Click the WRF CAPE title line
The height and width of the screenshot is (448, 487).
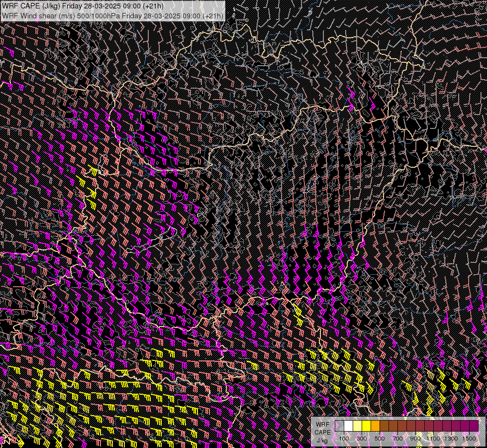(x=83, y=6)
